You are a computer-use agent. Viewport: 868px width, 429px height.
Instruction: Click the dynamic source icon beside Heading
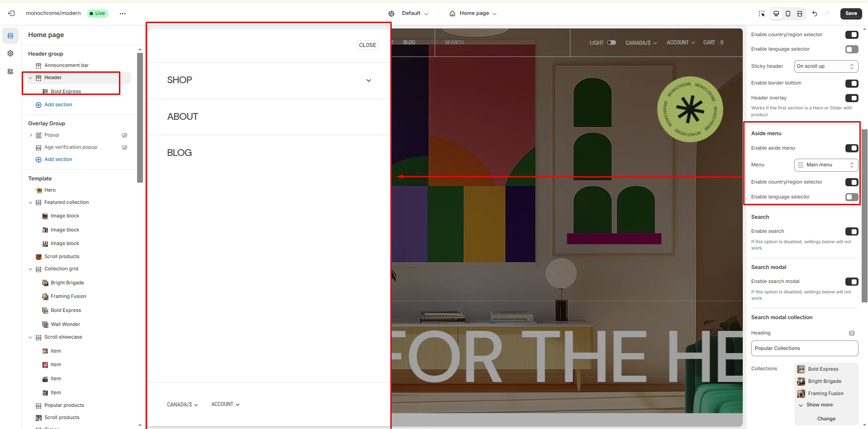tap(852, 333)
